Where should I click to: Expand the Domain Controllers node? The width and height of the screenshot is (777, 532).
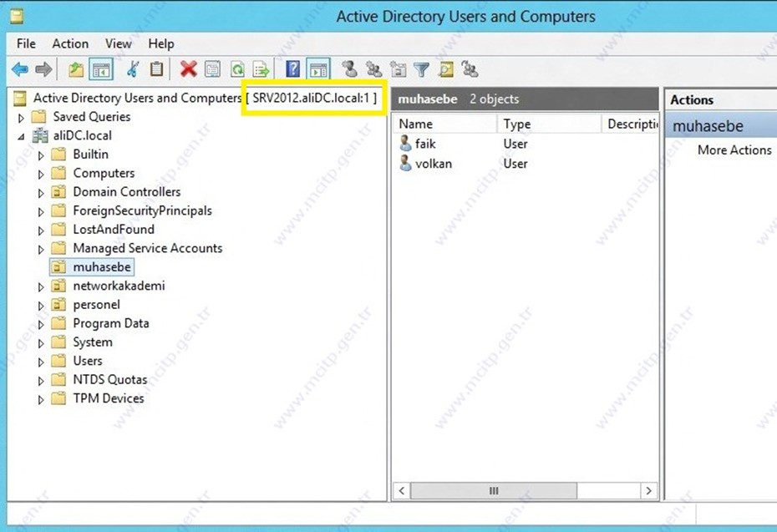point(41,193)
